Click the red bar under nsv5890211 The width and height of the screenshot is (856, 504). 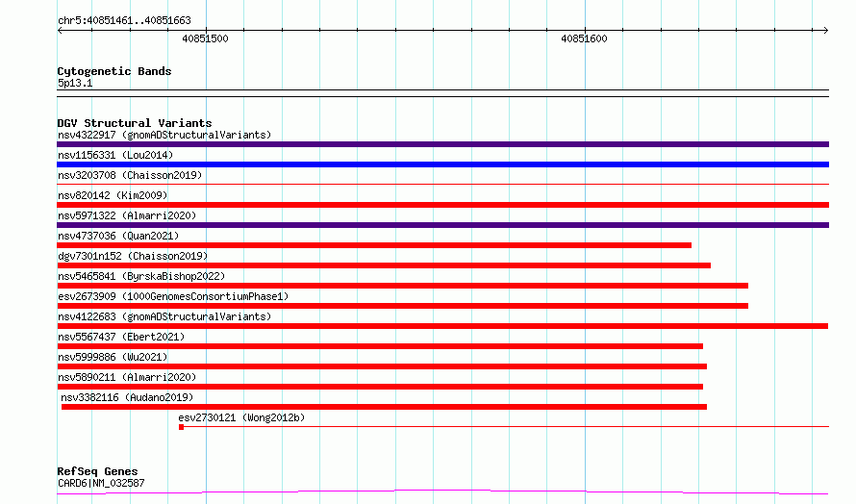(x=380, y=387)
